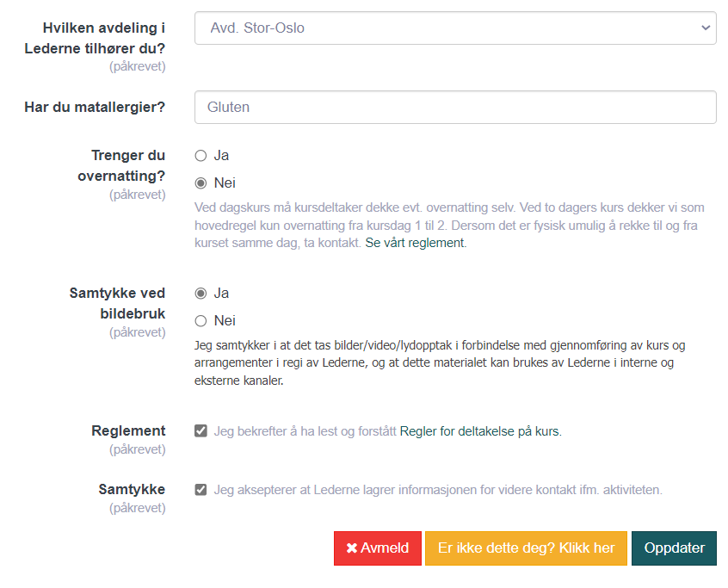The height and width of the screenshot is (588, 728).
Task: Click the Oppdater button
Action: point(674,548)
